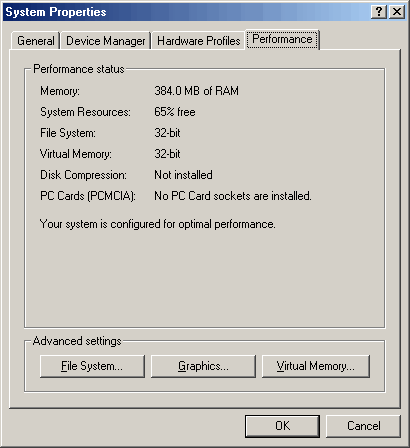Switch to the General tab
410x448 pixels.
(x=36, y=41)
